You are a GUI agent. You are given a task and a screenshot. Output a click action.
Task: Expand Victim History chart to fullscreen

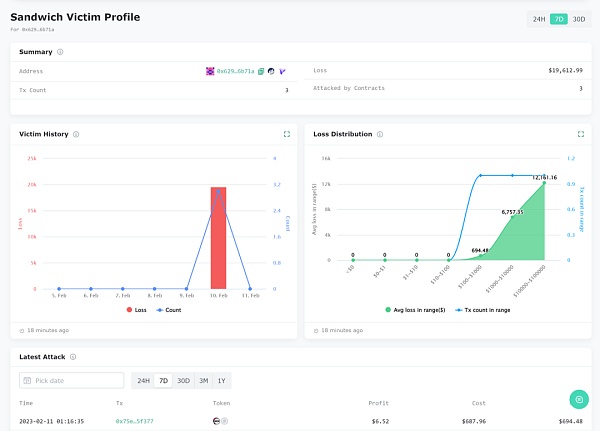(287, 134)
